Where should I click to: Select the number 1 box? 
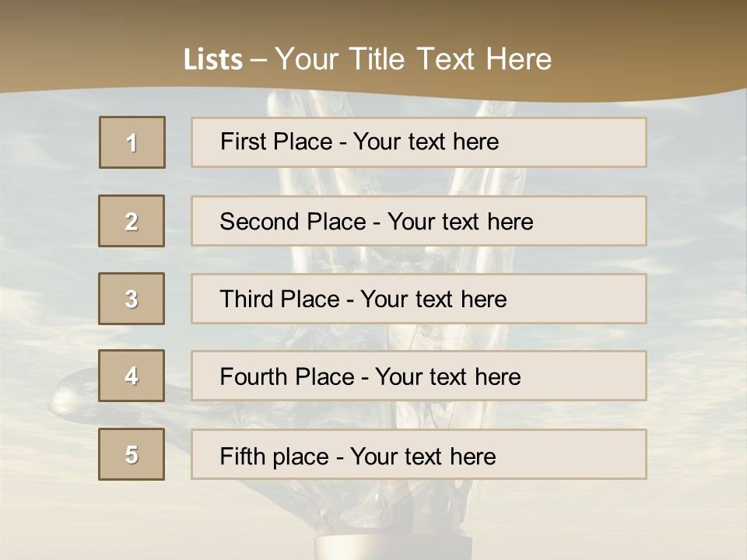[132, 142]
